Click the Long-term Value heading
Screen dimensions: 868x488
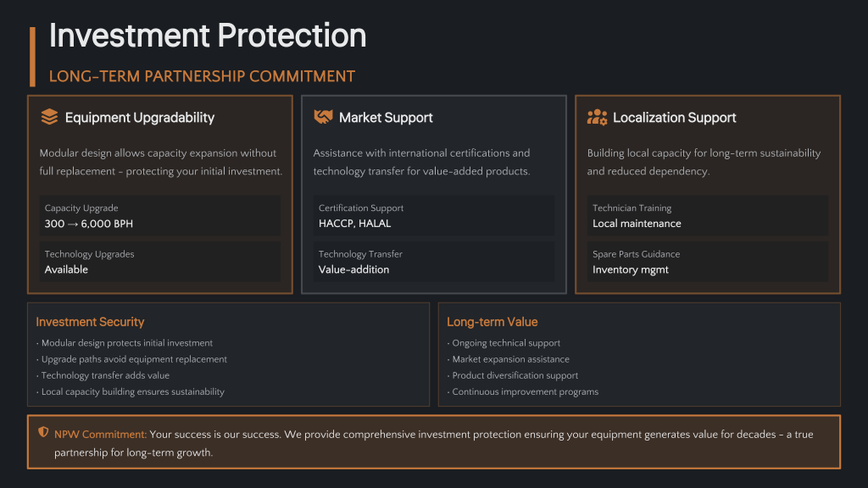(492, 322)
